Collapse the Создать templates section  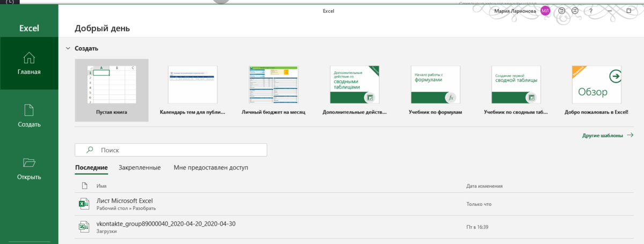click(x=68, y=48)
